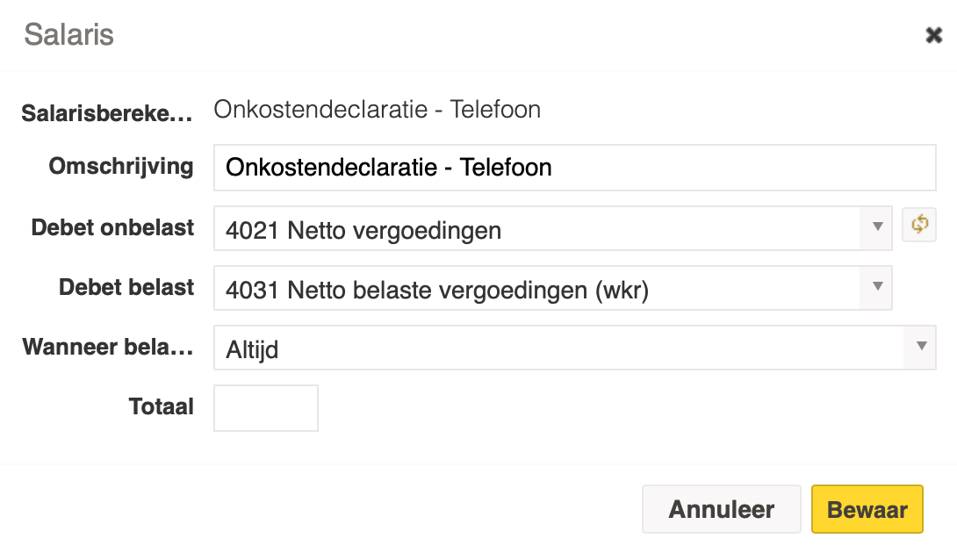Click the Debet belast label
Viewport: 957px width, 560px height.
click(126, 287)
